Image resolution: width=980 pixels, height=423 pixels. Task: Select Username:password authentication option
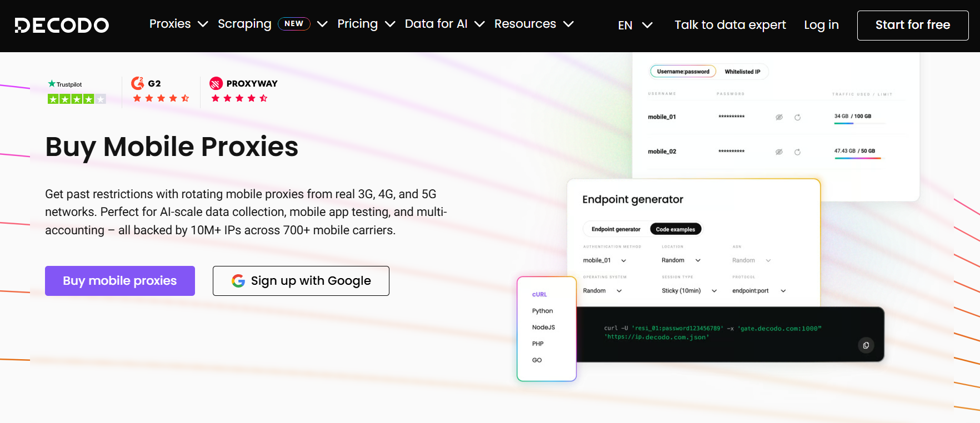(683, 72)
